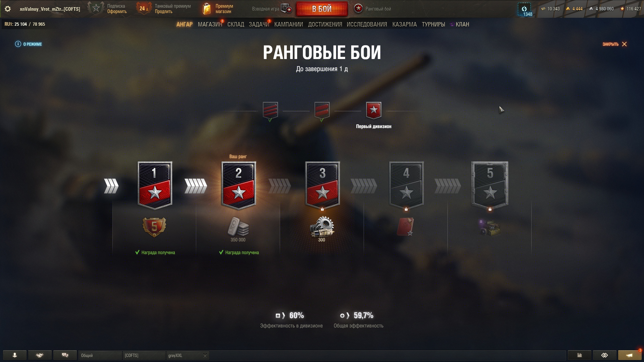Image resolution: width=644 pixels, height=362 pixels.
Task: Click the 350 000 credits reward icon
Action: tap(238, 227)
